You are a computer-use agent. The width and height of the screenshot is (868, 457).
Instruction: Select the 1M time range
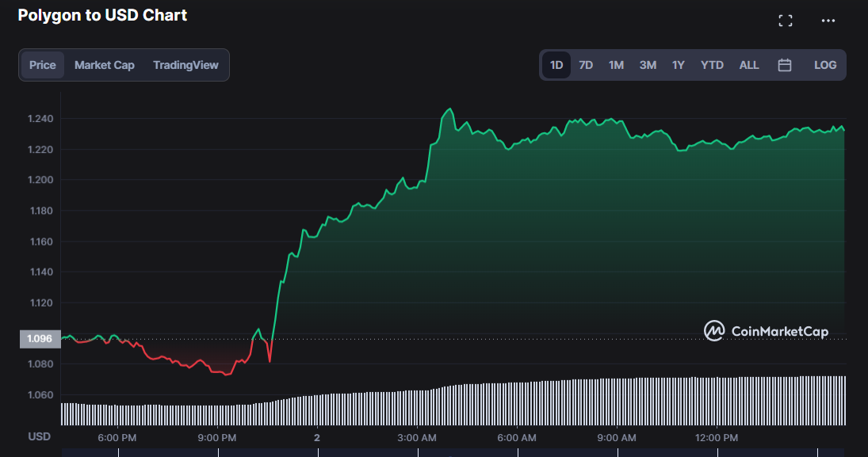[616, 65]
